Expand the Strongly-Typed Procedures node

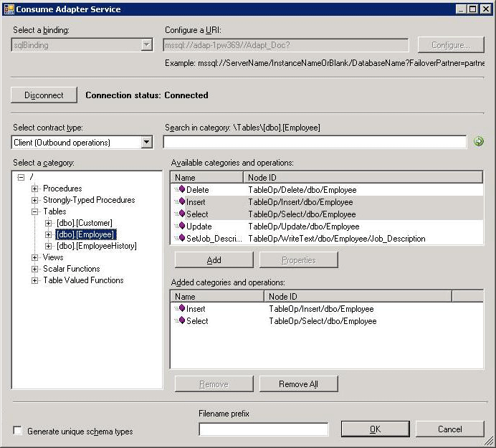click(35, 200)
